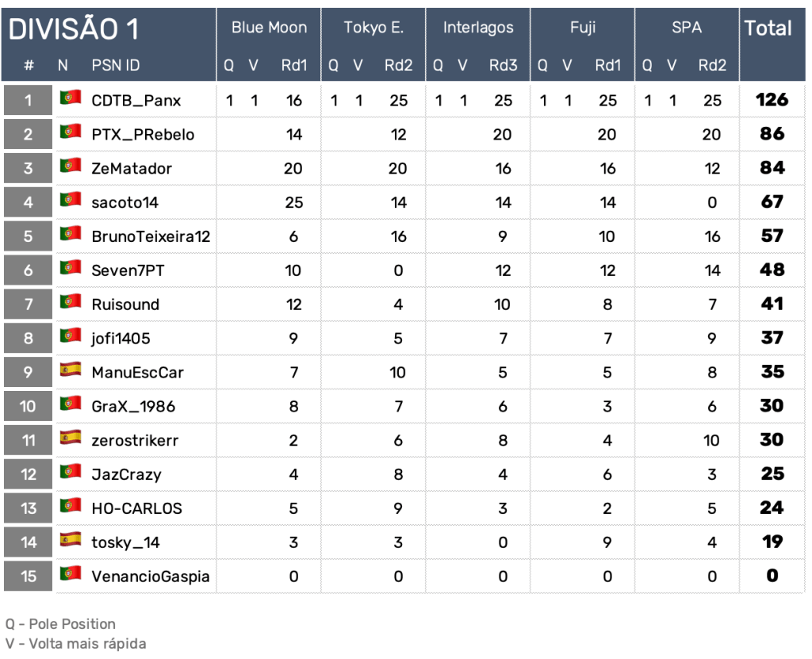Click the DIVISÃO 1 title
The height and width of the screenshot is (659, 812).
pos(74,29)
